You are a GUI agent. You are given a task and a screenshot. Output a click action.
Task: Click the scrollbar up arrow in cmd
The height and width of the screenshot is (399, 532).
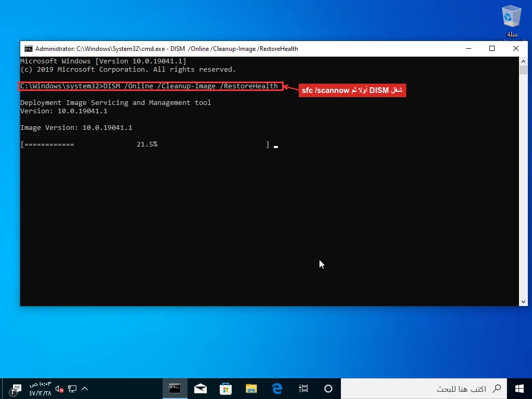523,61
